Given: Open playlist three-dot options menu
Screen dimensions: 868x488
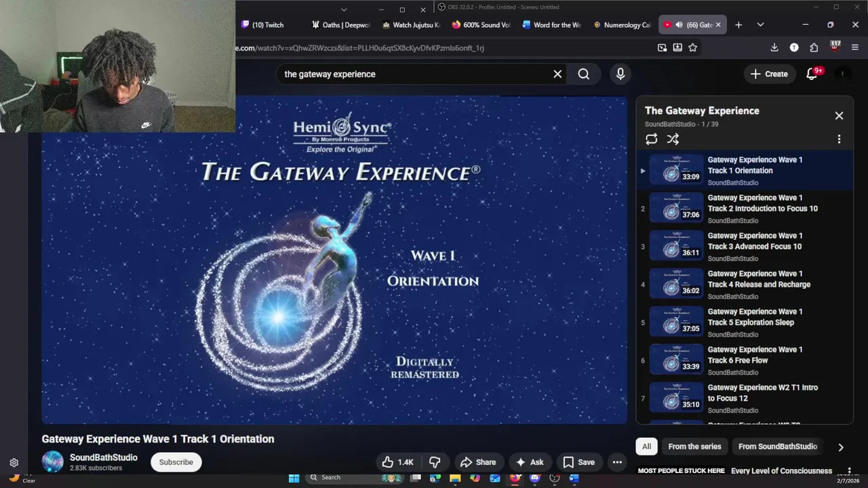Looking at the screenshot, I should (x=839, y=139).
